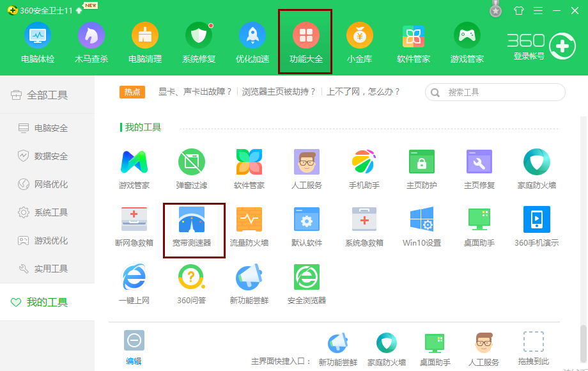Click 360安全卫士11 upgrade arrow icon
588x371 pixels.
point(79,10)
